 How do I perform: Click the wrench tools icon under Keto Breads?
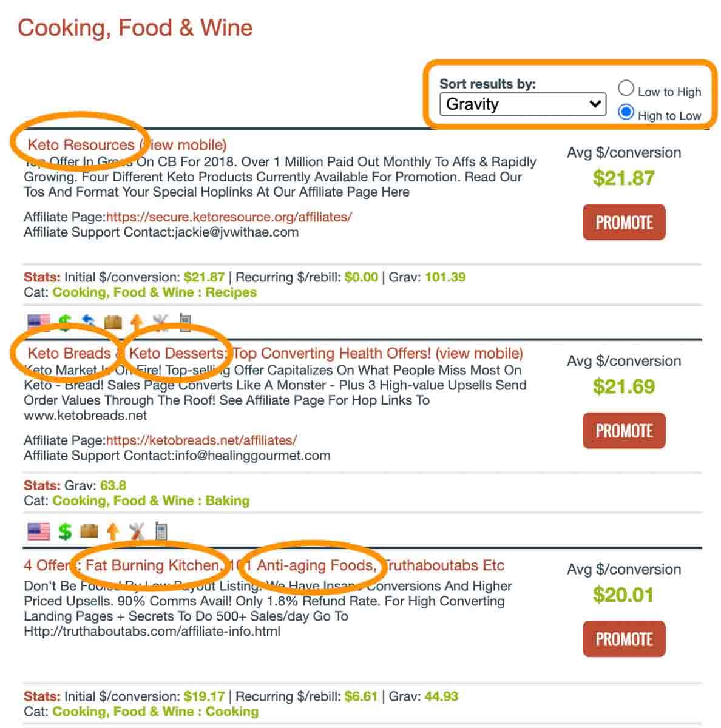pyautogui.click(x=137, y=531)
